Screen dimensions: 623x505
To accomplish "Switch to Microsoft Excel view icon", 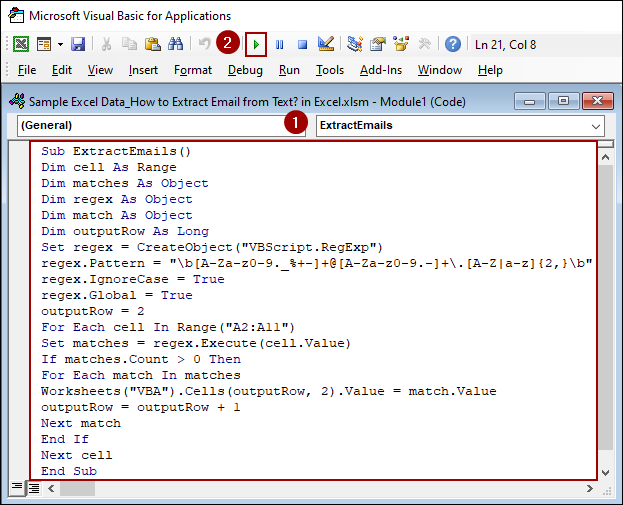I will [x=21, y=44].
